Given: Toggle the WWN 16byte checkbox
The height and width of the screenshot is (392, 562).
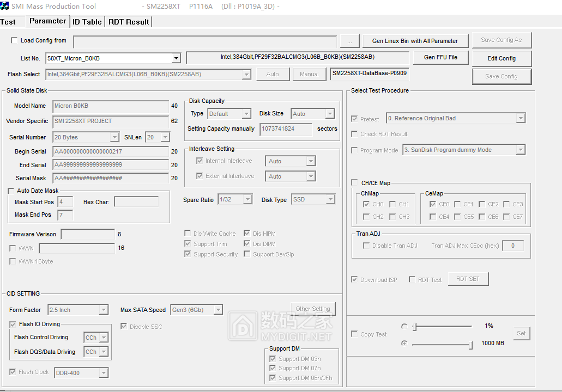Looking at the screenshot, I should (x=13, y=261).
